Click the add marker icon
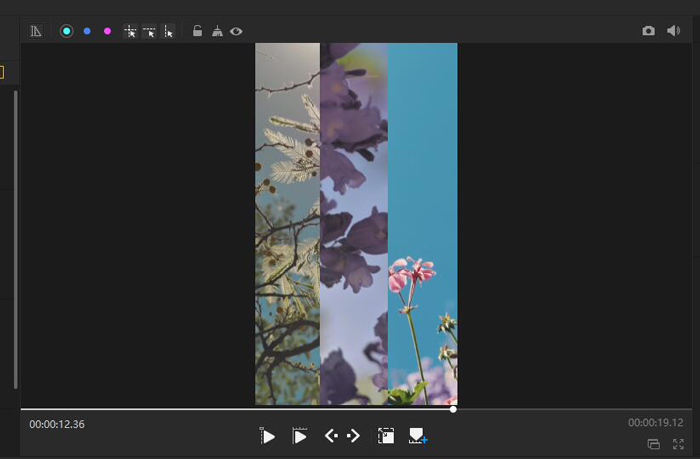 [x=418, y=436]
